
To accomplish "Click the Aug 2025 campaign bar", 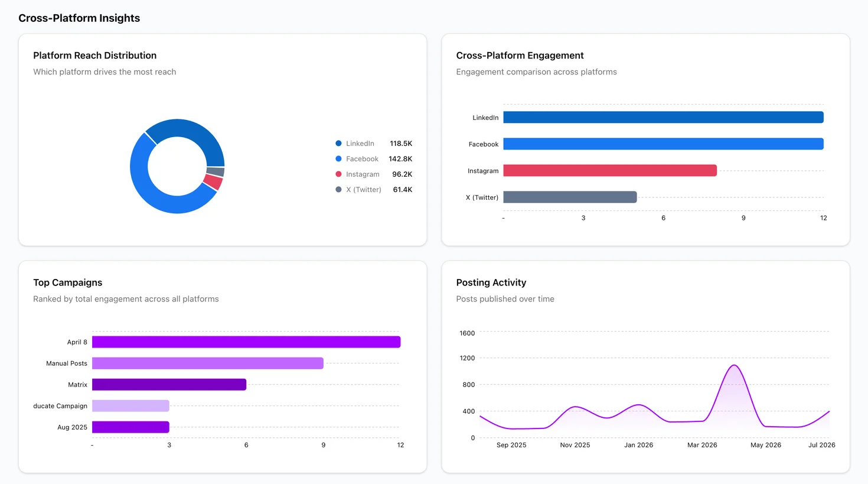I will [x=130, y=427].
